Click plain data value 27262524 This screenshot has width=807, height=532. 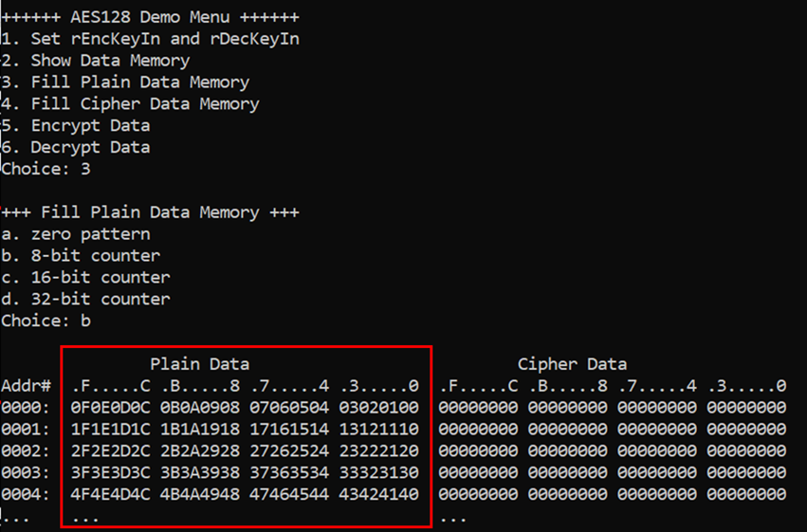(x=289, y=451)
